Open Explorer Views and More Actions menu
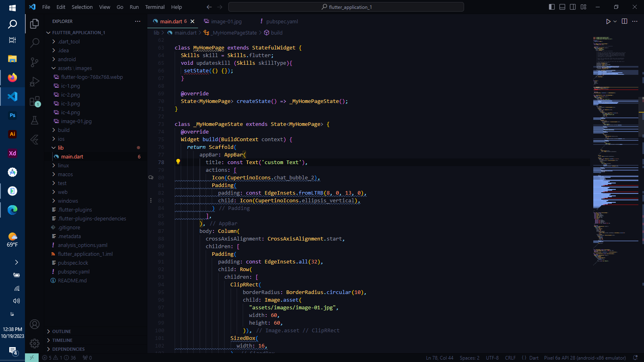Screen dimensions: 644x362 [138, 21]
